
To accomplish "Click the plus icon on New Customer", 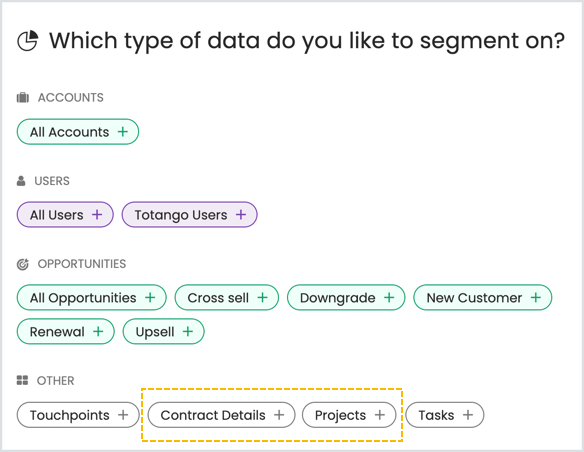I will point(536,297).
